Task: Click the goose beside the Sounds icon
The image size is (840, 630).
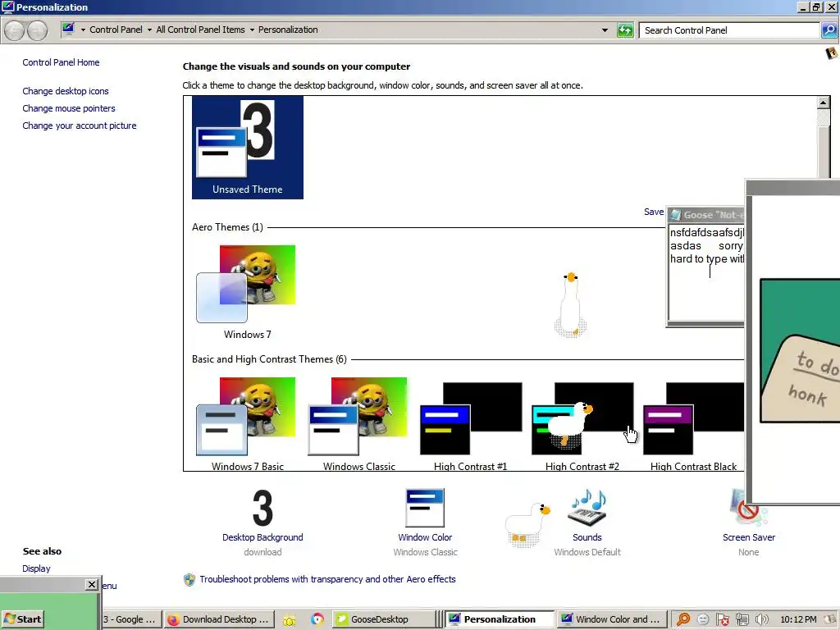Action: coord(528,524)
